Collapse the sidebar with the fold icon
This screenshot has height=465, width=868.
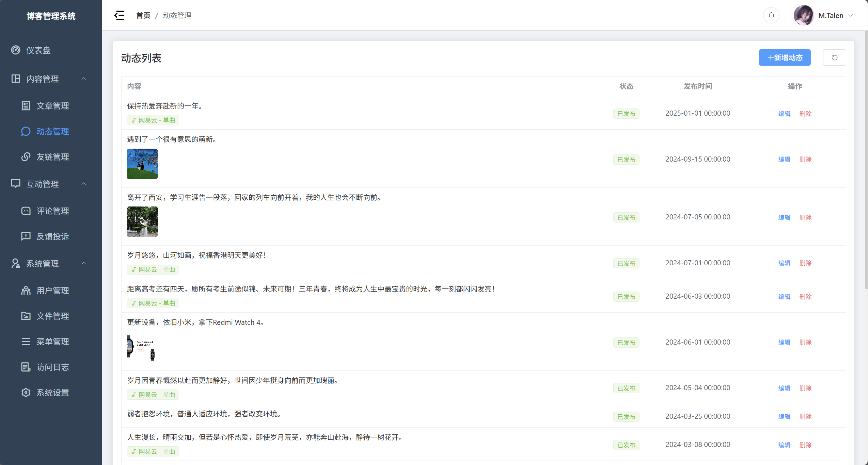[x=119, y=15]
